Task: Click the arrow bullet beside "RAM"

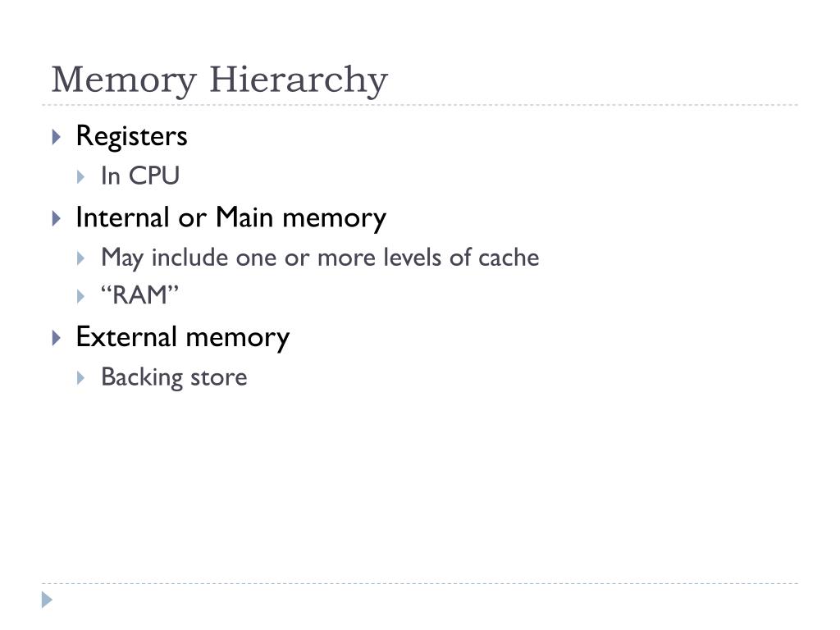Action: pos(81,296)
